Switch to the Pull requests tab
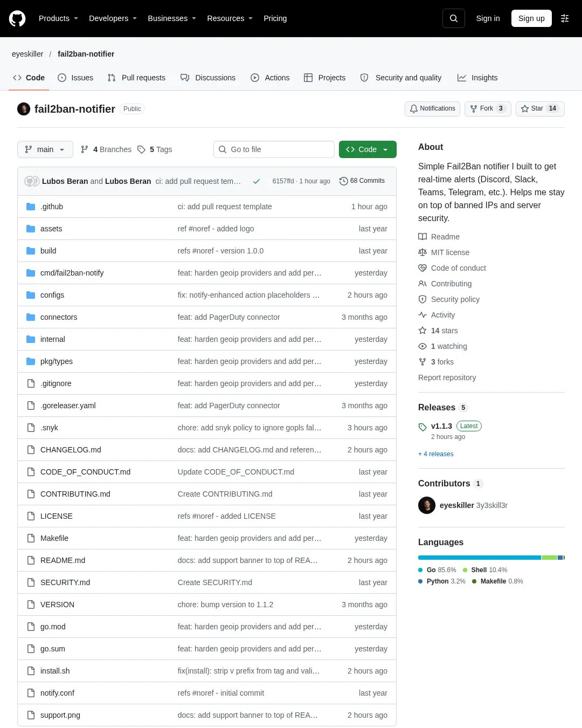The height and width of the screenshot is (728, 582). pyautogui.click(x=136, y=78)
